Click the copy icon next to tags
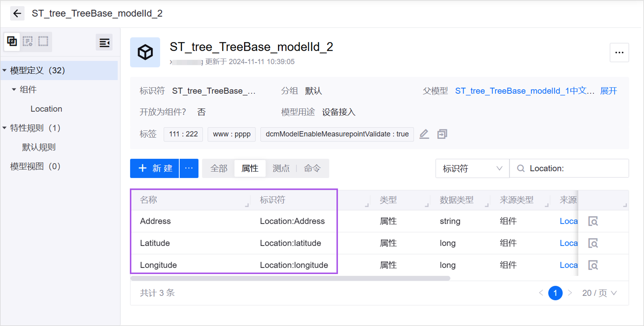Screen dimensions: 644x326 pyautogui.click(x=442, y=134)
